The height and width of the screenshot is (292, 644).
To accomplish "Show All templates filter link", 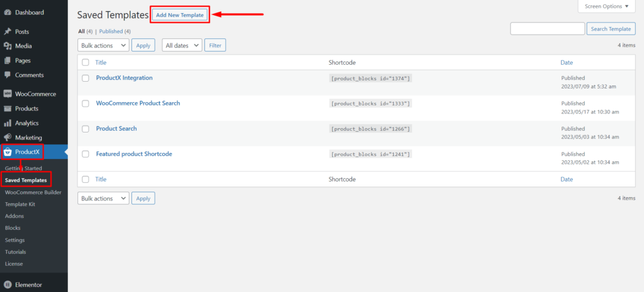I will tap(81, 31).
